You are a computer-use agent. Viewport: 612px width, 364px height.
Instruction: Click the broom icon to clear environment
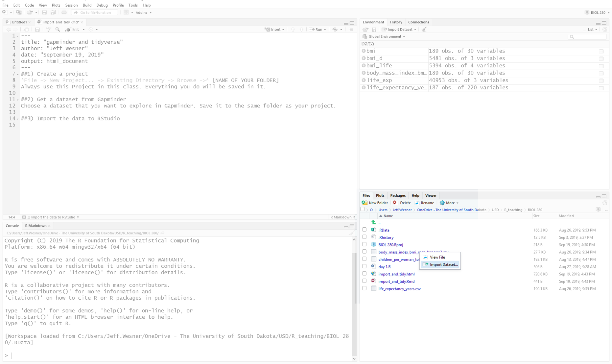point(424,30)
